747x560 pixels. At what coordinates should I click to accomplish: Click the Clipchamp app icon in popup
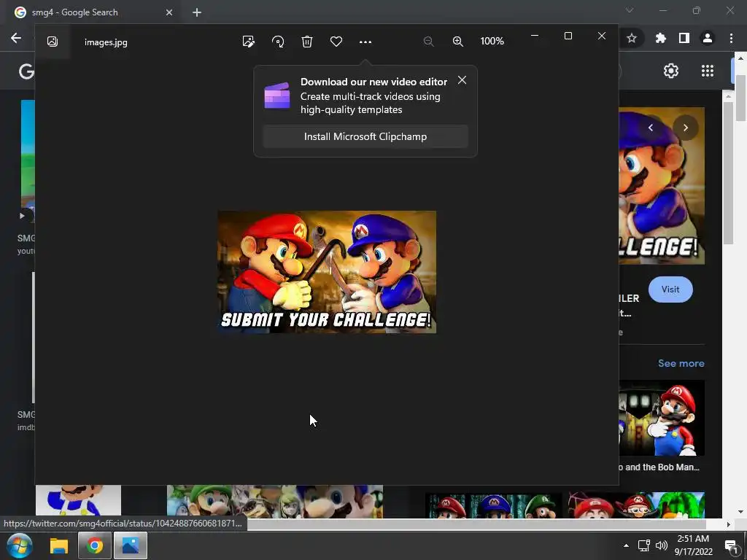coord(277,96)
